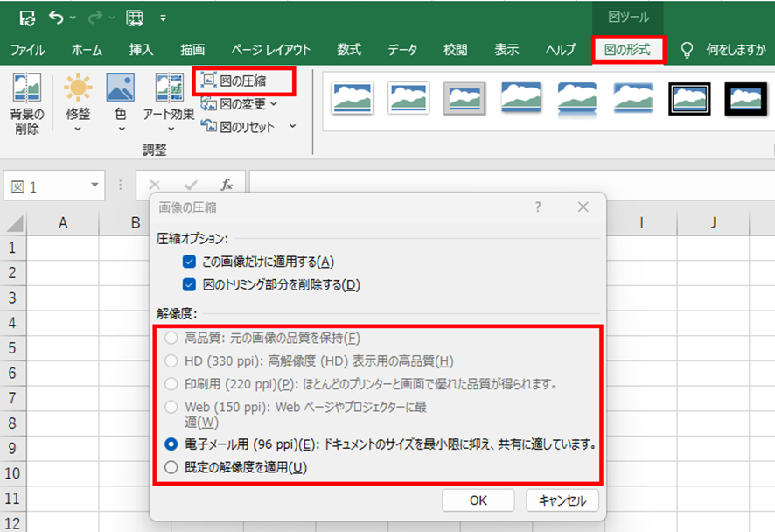The image size is (775, 532).
Task: Open the 修整 (Corrections) sun icon
Action: coord(78,88)
